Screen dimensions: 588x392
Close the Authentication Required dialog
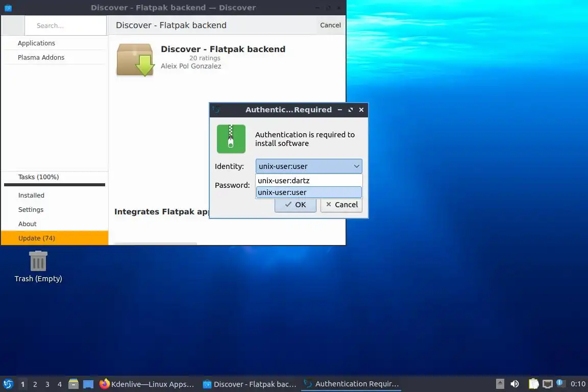[x=361, y=110]
